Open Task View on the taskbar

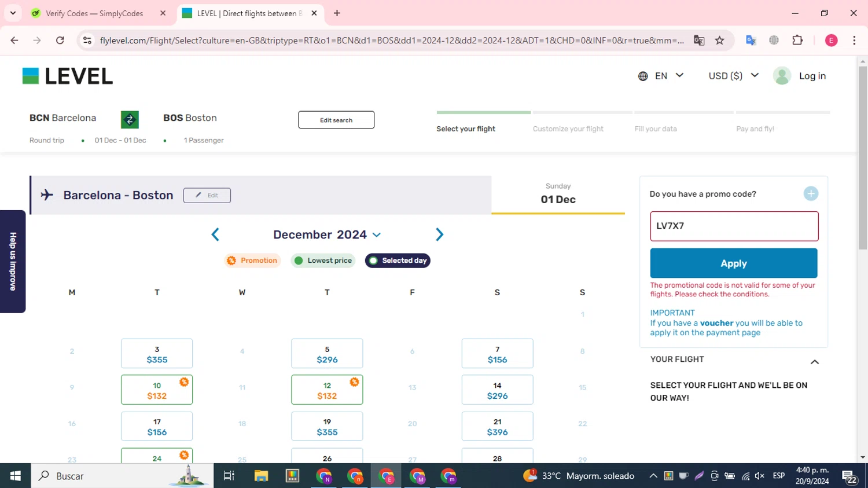pyautogui.click(x=229, y=476)
